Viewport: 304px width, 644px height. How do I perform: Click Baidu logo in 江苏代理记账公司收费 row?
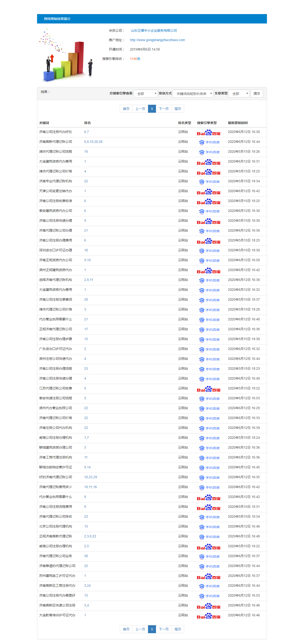point(208,389)
